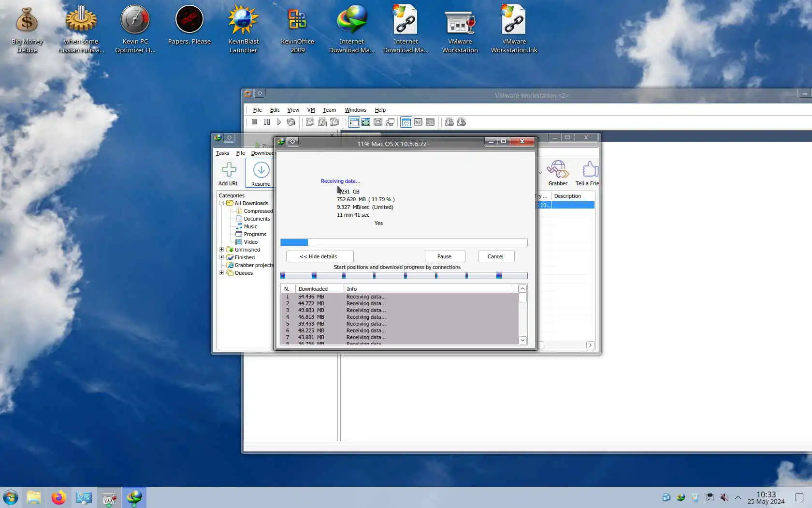The height and width of the screenshot is (508, 812).
Task: Click the Add URL toolbar button
Action: tap(229, 174)
